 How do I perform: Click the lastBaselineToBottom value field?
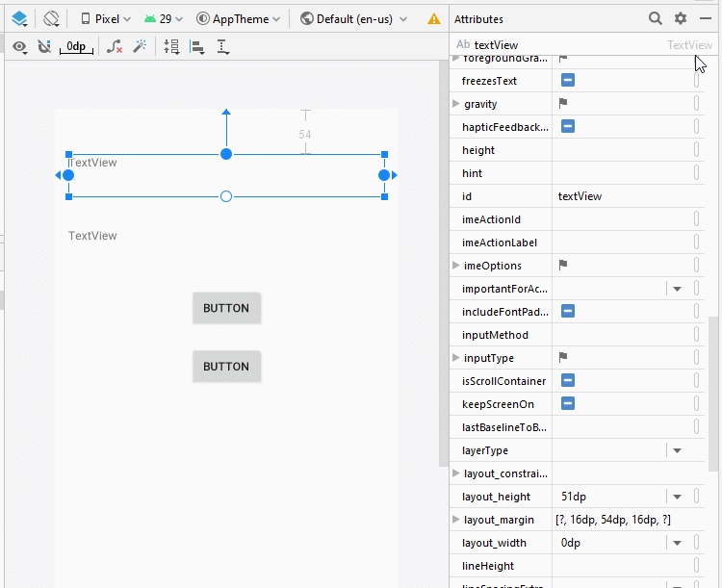point(623,427)
